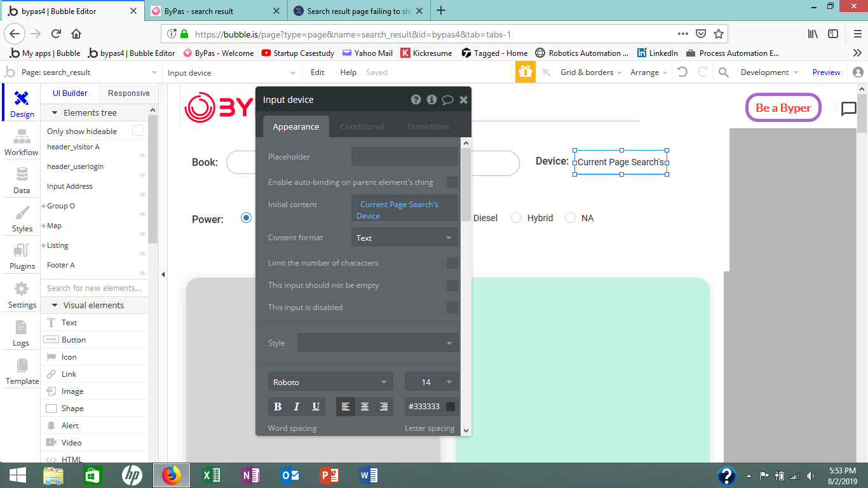Toggle visibility eye for header_visitor A
The image size is (868, 488).
point(143,155)
